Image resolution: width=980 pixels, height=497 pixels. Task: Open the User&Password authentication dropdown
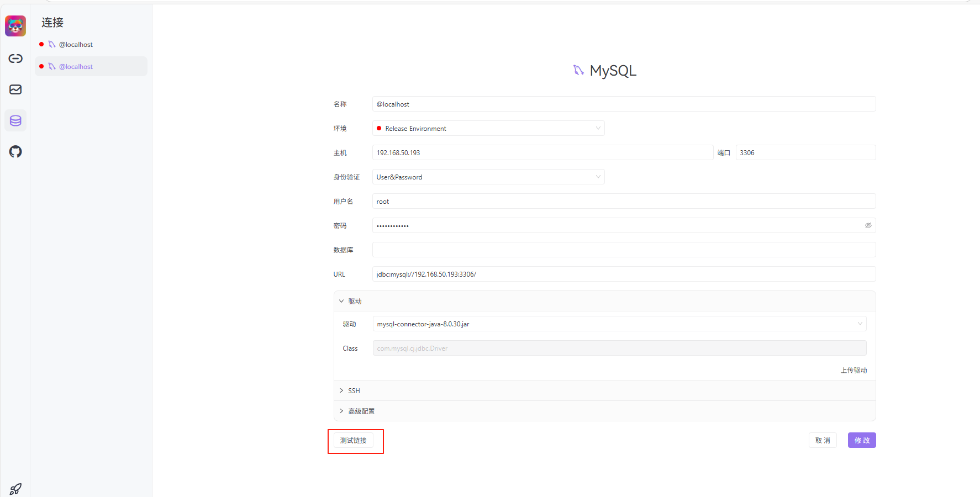(x=598, y=177)
